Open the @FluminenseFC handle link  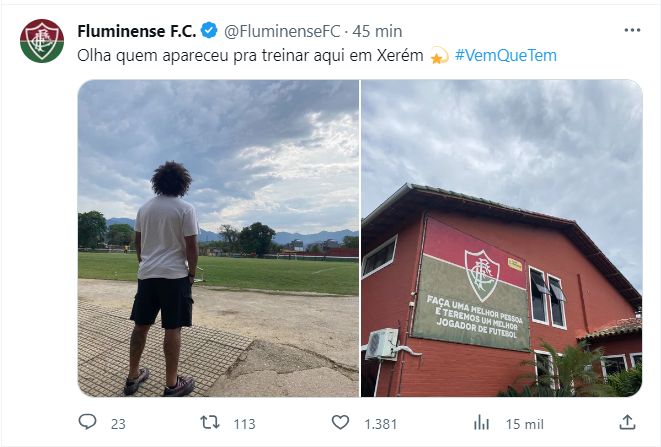tap(282, 31)
